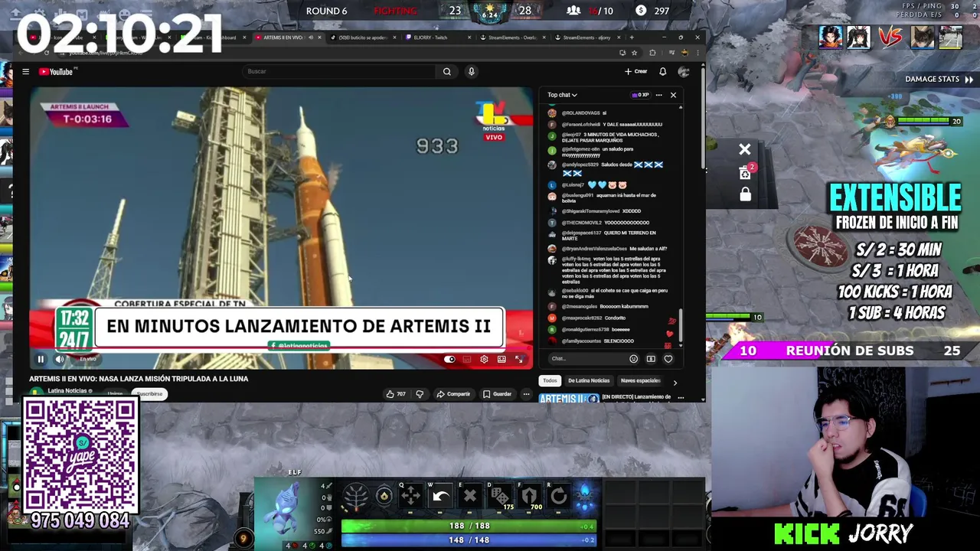Open the Crear button
Viewport: 980px width, 551px height.
click(636, 71)
